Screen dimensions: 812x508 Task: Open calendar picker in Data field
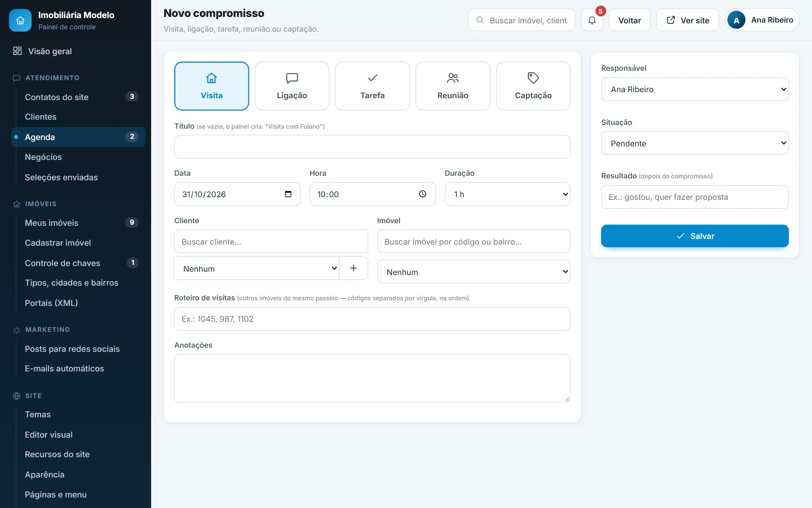click(x=288, y=194)
